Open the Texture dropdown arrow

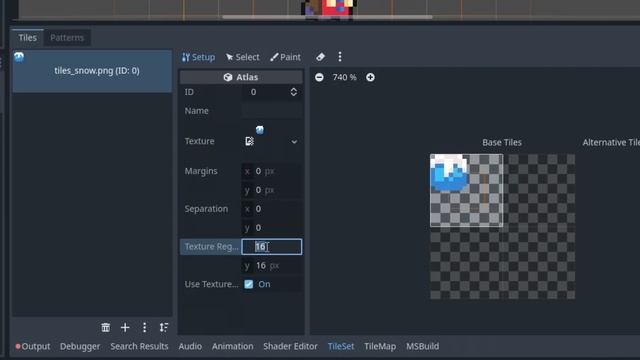[x=294, y=142]
